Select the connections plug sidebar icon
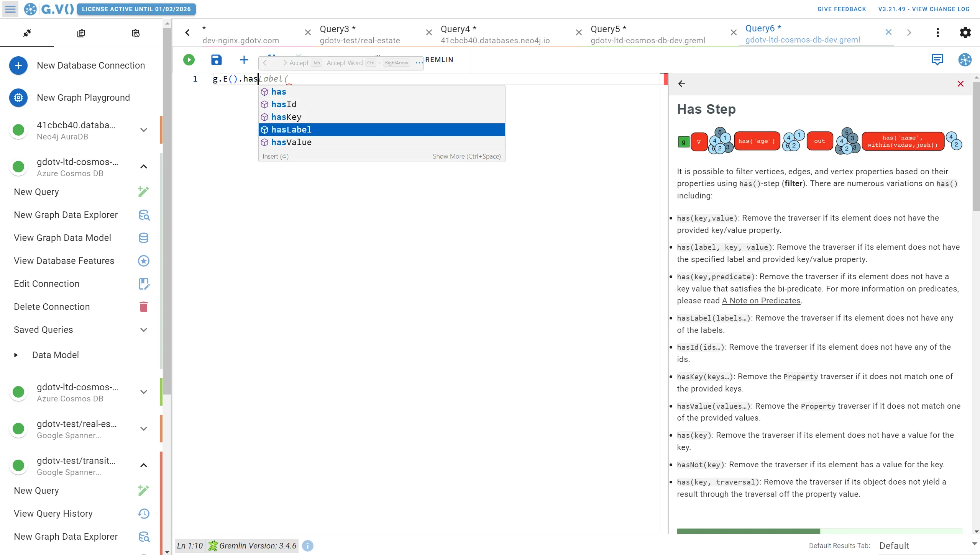The height and width of the screenshot is (555, 980). coord(27,33)
